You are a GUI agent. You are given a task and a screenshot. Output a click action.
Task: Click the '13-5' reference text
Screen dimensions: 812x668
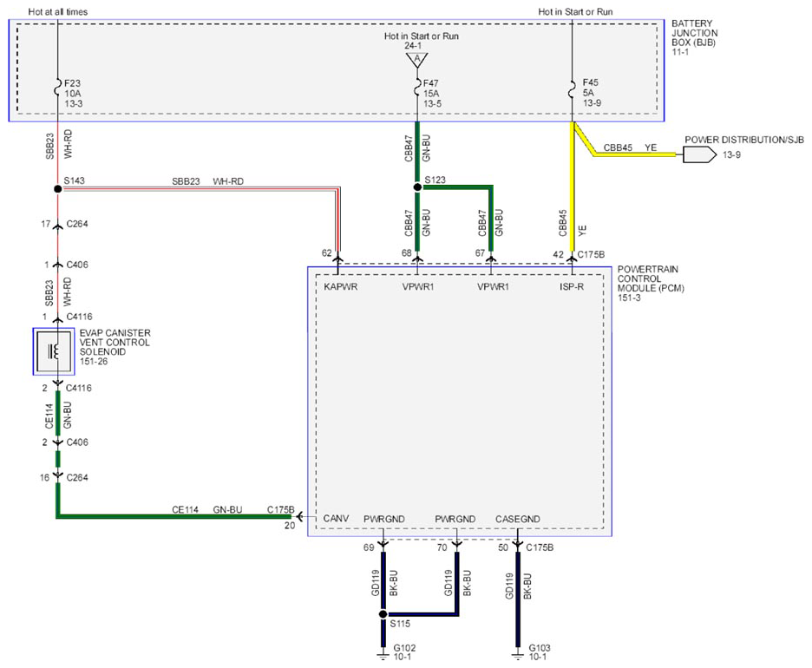coord(432,103)
